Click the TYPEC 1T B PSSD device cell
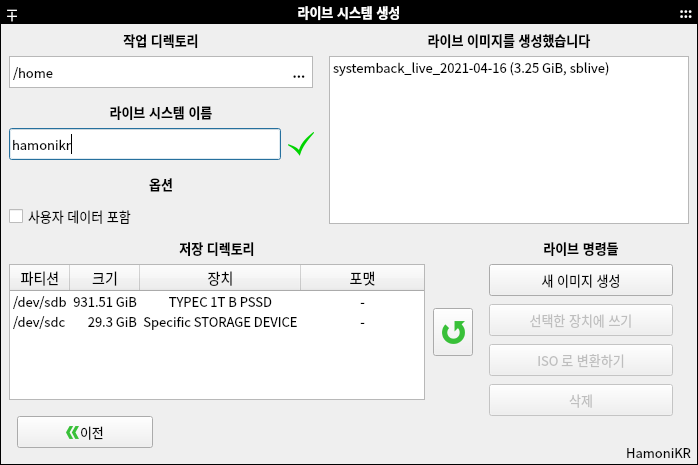This screenshot has width=698, height=465. [x=220, y=302]
